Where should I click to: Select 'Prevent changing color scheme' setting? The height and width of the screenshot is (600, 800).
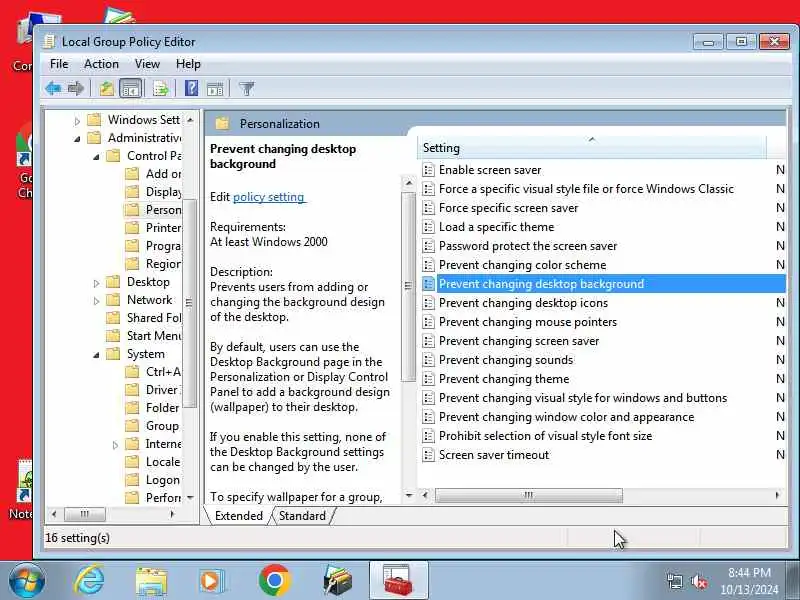pos(522,265)
